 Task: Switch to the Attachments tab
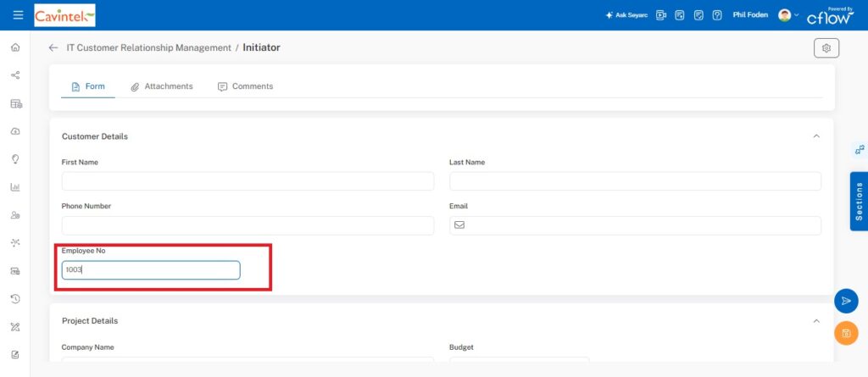161,86
